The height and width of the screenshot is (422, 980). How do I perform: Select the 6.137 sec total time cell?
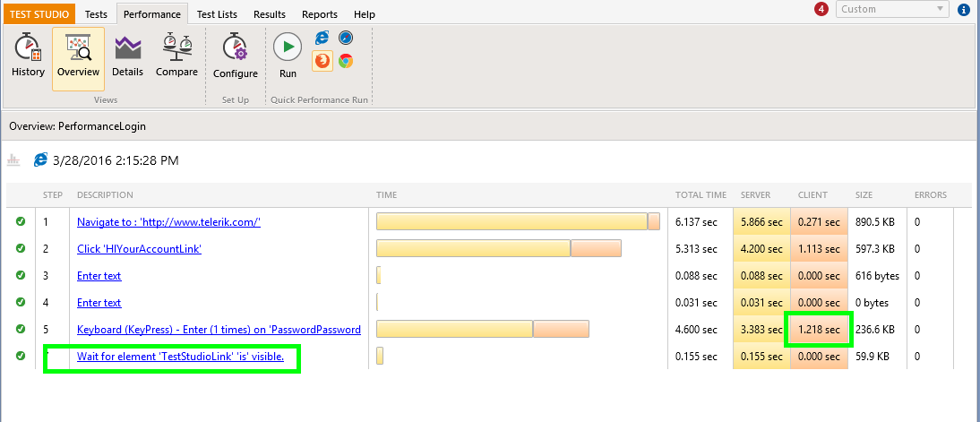pyautogui.click(x=696, y=222)
